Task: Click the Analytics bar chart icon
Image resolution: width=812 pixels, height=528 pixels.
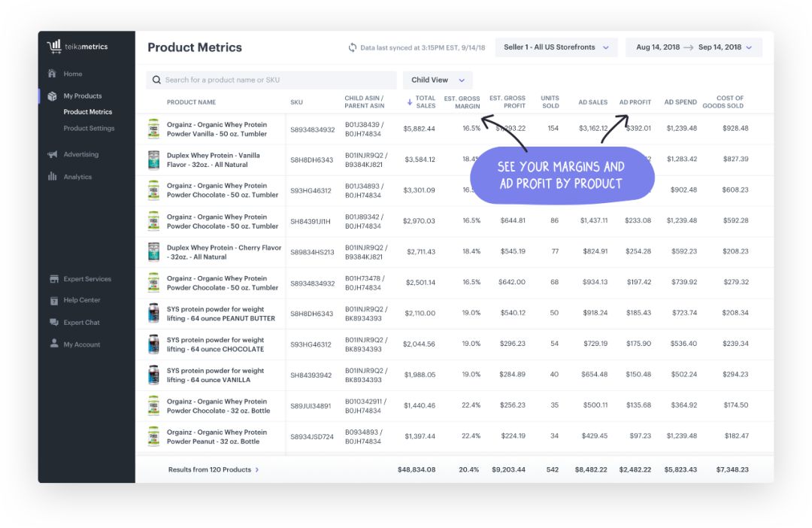Action: coord(53,177)
